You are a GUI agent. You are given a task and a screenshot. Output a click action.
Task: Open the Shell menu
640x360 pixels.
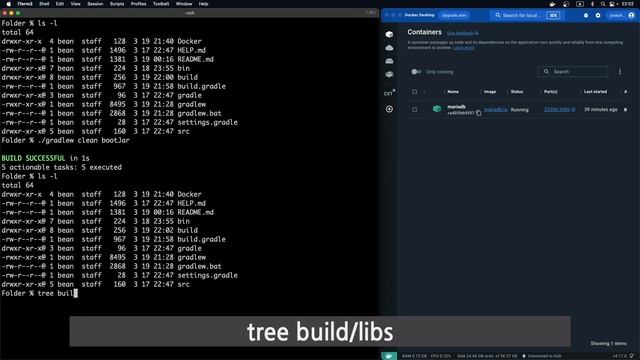tap(44, 4)
